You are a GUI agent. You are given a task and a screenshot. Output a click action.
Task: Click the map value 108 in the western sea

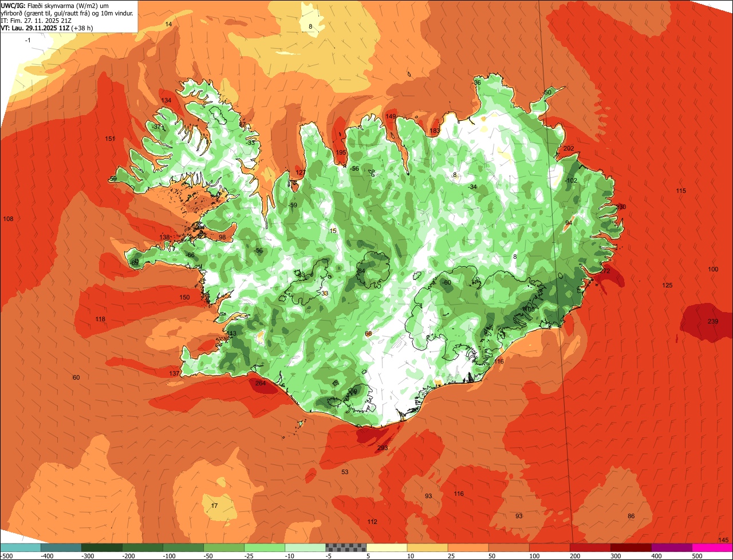(x=8, y=219)
